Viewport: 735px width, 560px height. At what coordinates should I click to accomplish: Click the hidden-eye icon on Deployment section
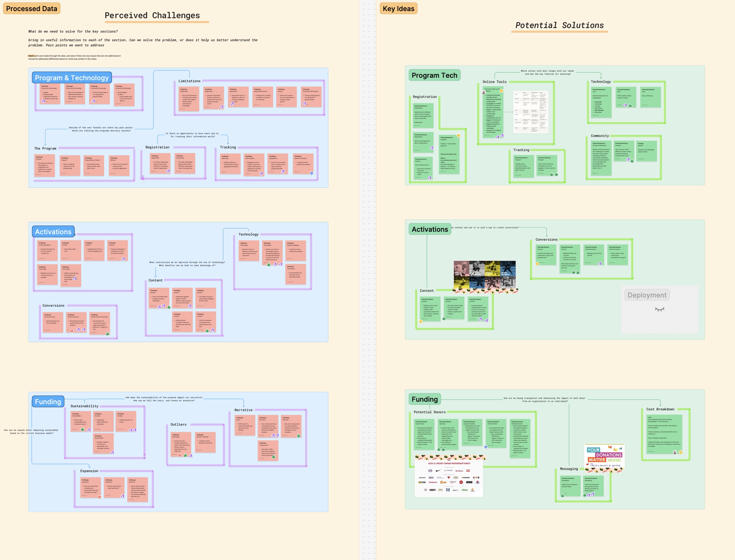(x=659, y=309)
